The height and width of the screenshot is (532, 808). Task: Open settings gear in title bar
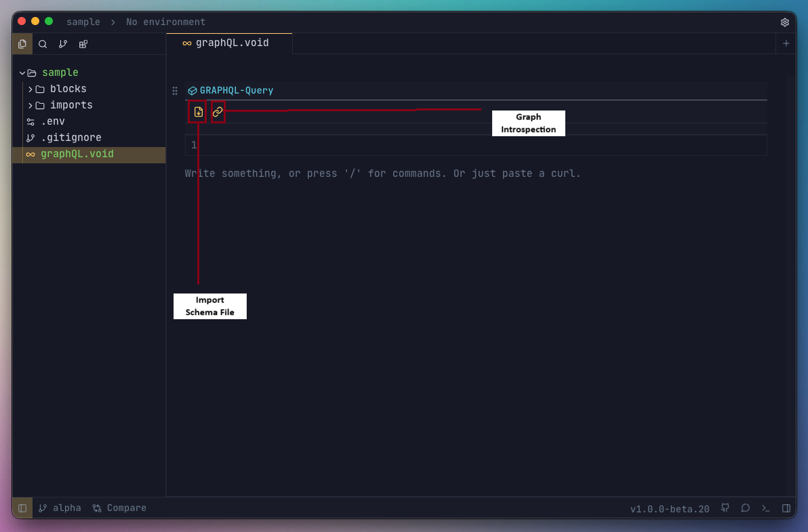coord(785,22)
